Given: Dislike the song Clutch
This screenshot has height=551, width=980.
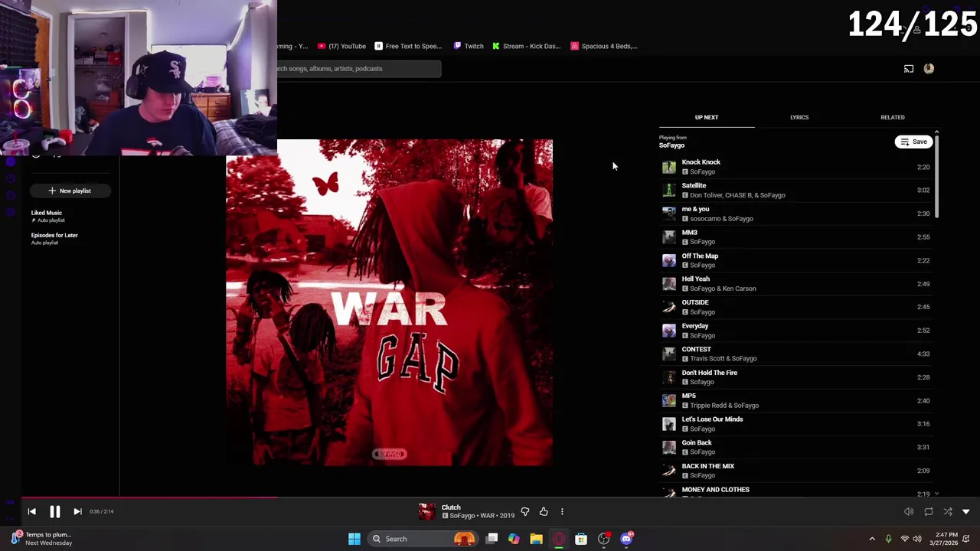Looking at the screenshot, I should [x=525, y=511].
